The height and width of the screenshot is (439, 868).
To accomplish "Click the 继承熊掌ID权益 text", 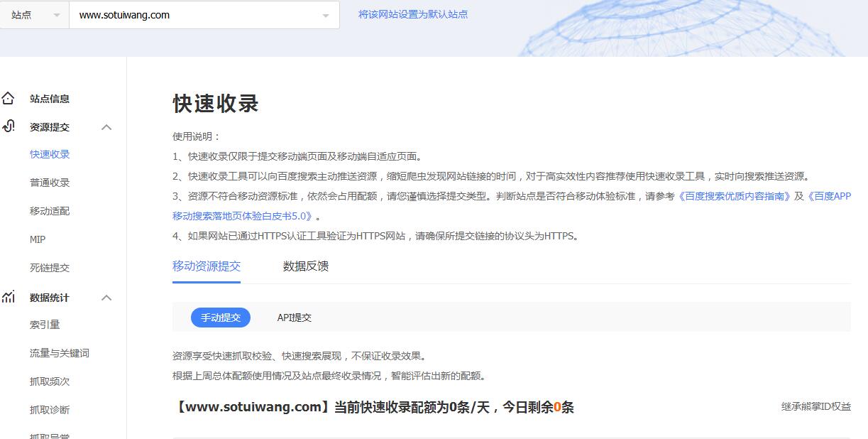I will tap(816, 407).
